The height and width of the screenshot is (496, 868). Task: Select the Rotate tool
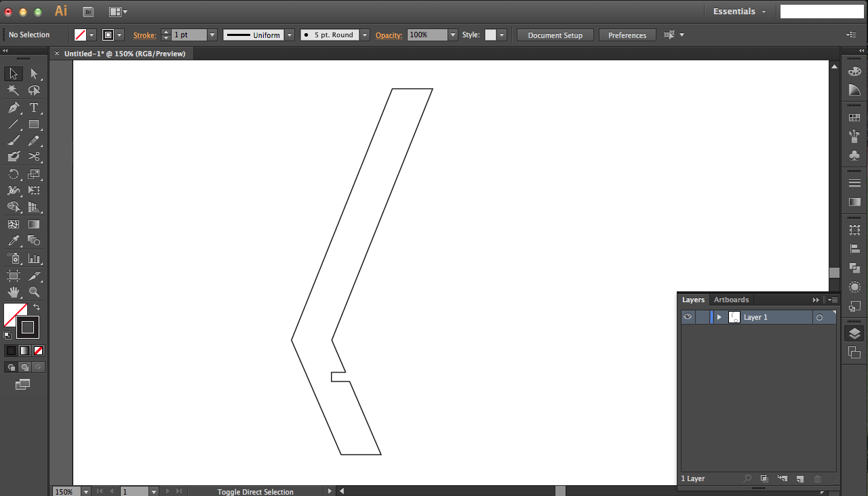tap(14, 174)
